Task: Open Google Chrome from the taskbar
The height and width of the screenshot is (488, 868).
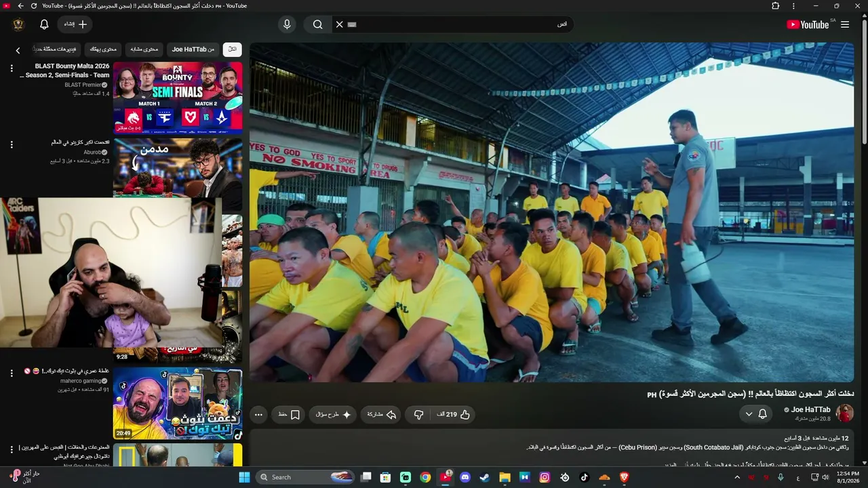Action: click(425, 477)
